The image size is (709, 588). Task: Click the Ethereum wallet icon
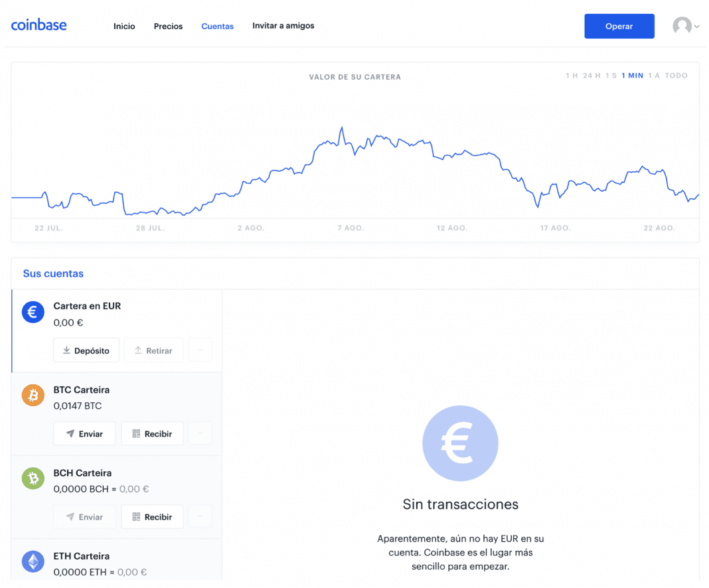[33, 561]
